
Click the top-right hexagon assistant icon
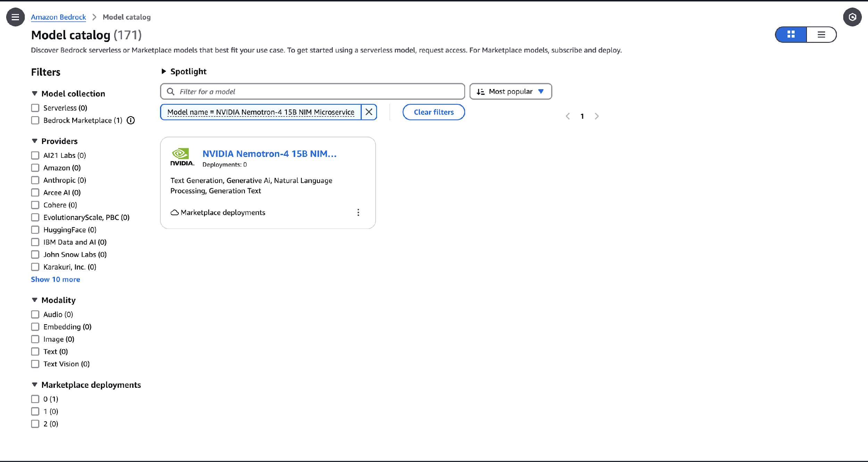(x=852, y=17)
